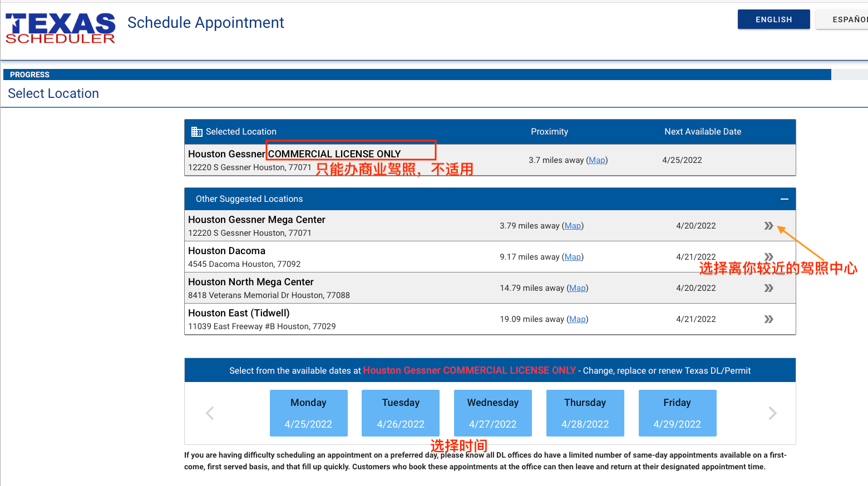The height and width of the screenshot is (486, 868).
Task: Collapse the Other Suggested Locations panel
Action: (784, 199)
